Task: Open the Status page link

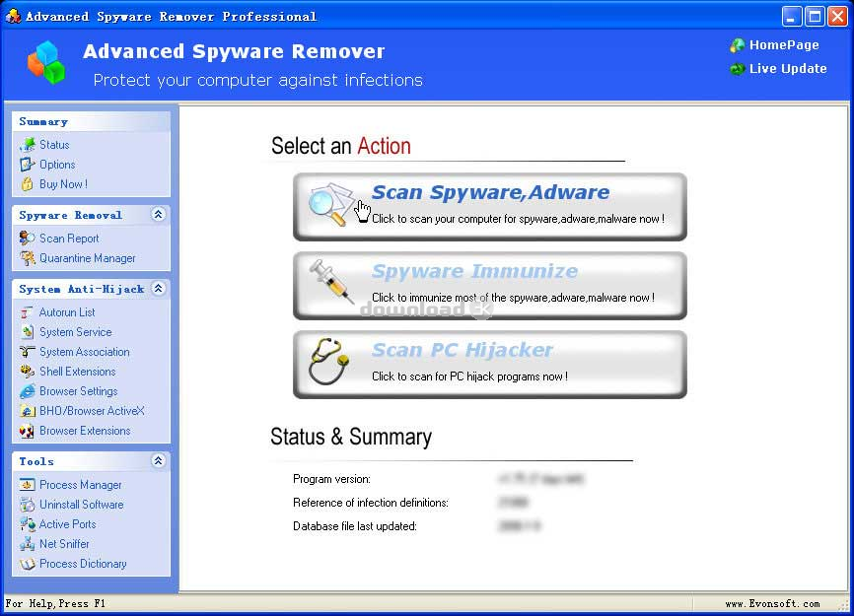Action: pyautogui.click(x=54, y=145)
